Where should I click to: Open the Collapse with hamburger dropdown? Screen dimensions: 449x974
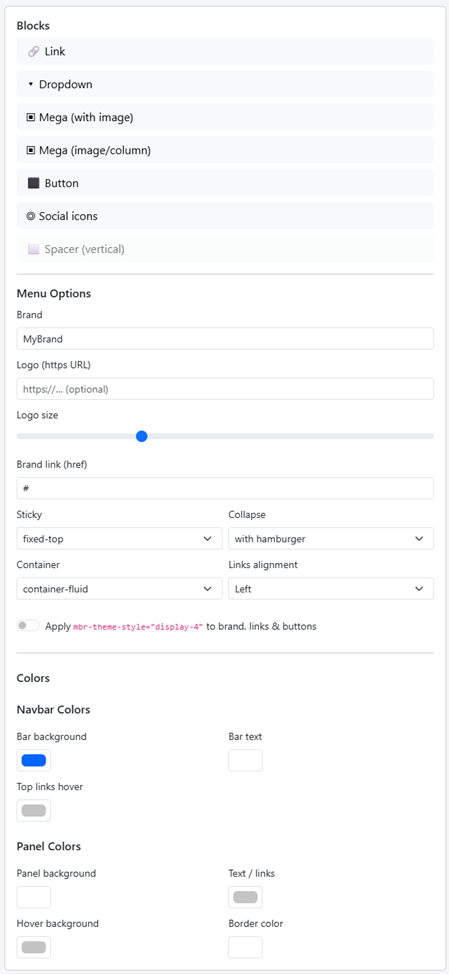(x=331, y=539)
